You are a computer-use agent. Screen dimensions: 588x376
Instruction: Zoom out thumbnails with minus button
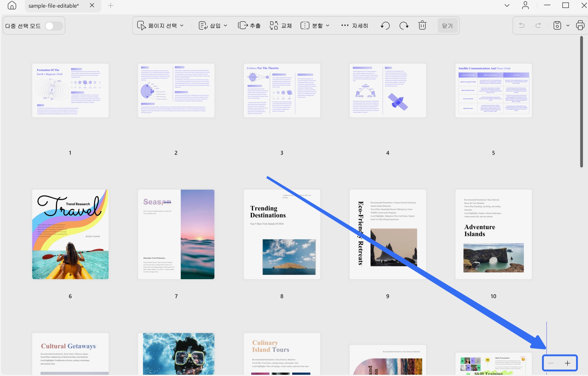pos(551,363)
